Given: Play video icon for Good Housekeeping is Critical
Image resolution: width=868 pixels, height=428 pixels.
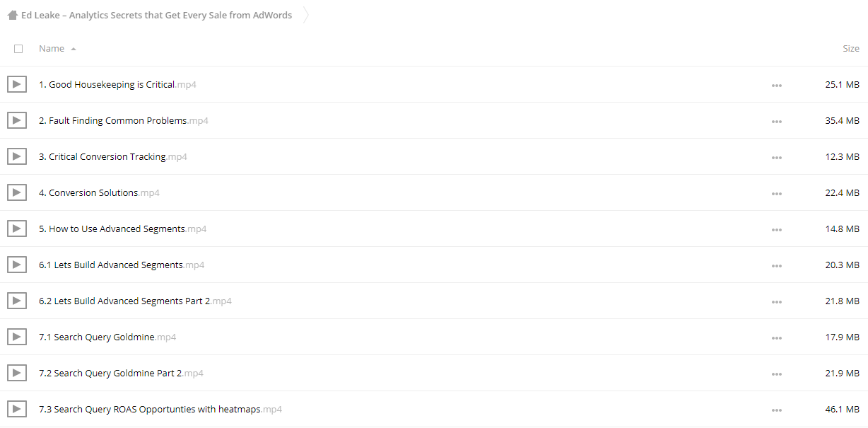Looking at the screenshot, I should coord(17,84).
